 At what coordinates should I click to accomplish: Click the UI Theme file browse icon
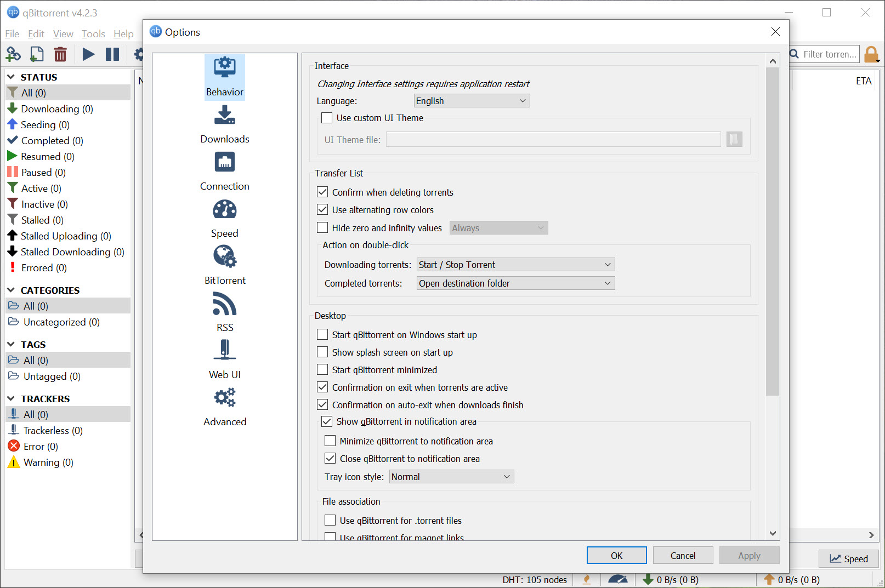[x=734, y=139]
